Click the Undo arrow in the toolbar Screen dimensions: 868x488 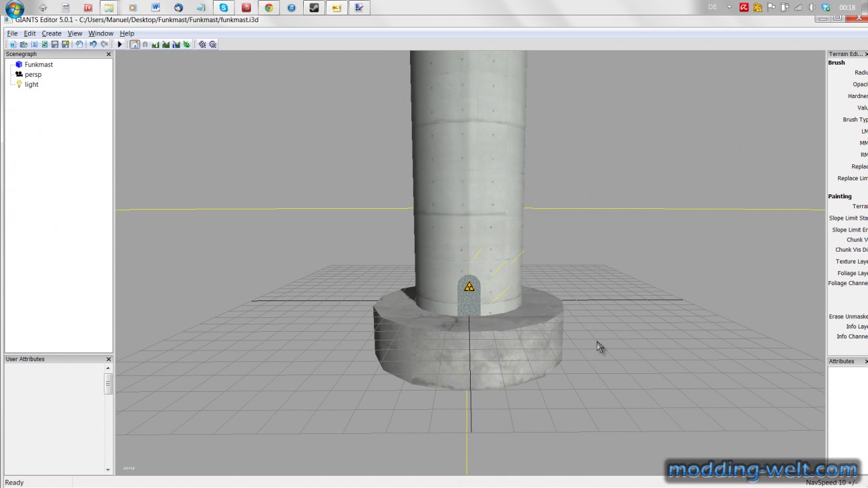[93, 45]
